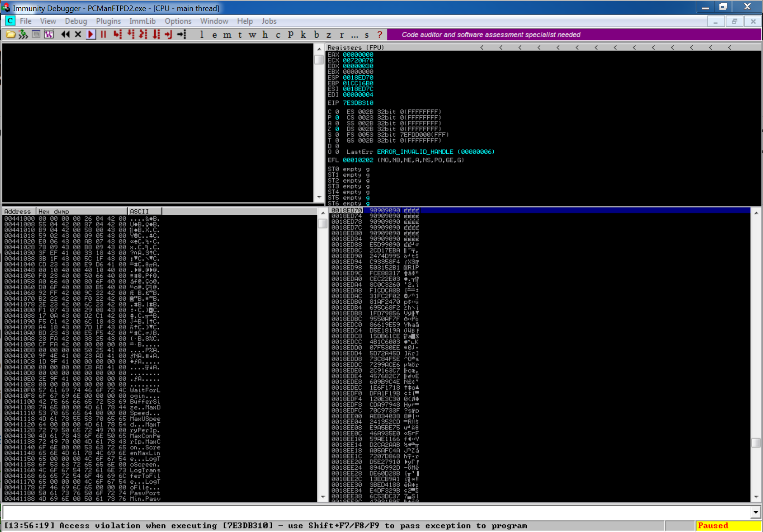Click the Python shell snake icon
The height and width of the screenshot is (532, 763).
click(23, 35)
